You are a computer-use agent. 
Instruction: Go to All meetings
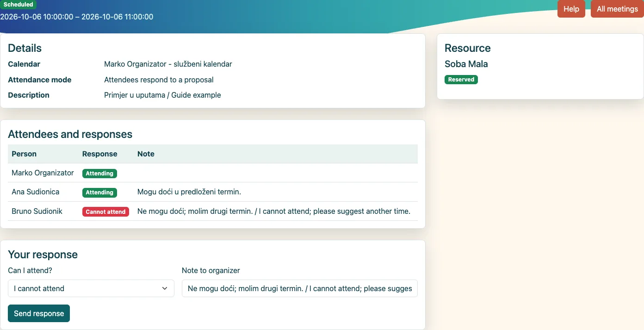617,9
